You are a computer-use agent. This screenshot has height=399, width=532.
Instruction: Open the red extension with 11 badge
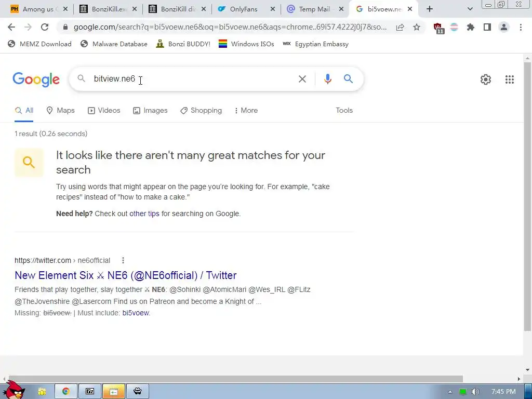point(438,28)
